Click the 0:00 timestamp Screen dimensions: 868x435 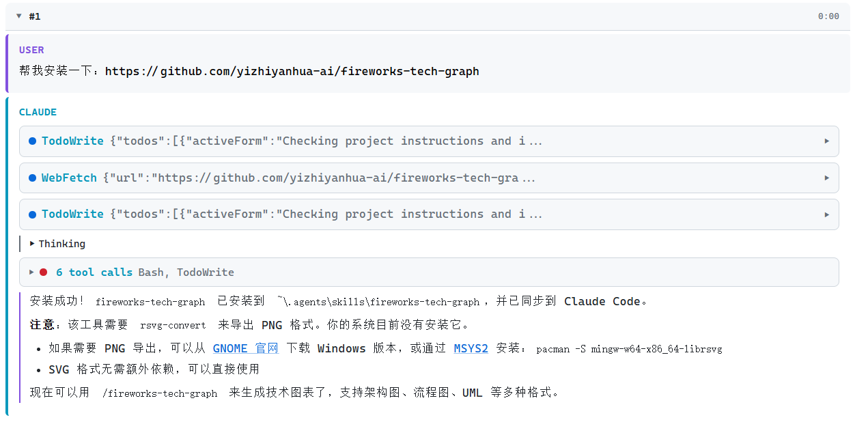828,16
